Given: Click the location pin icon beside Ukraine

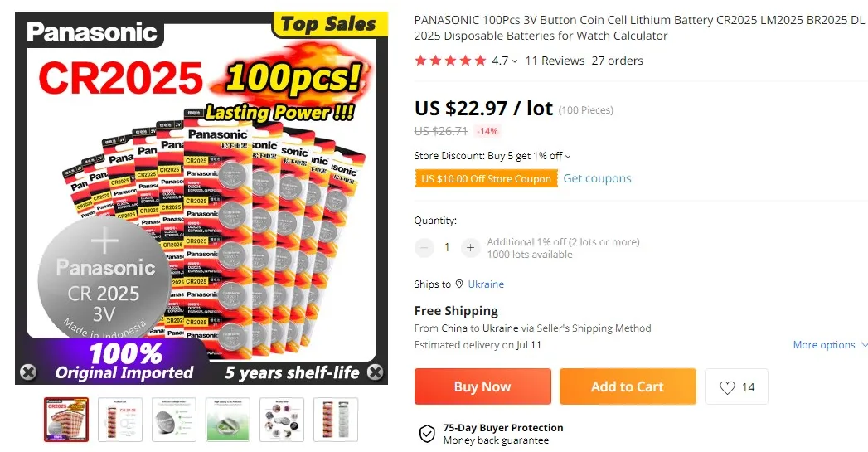Looking at the screenshot, I should coord(459,284).
